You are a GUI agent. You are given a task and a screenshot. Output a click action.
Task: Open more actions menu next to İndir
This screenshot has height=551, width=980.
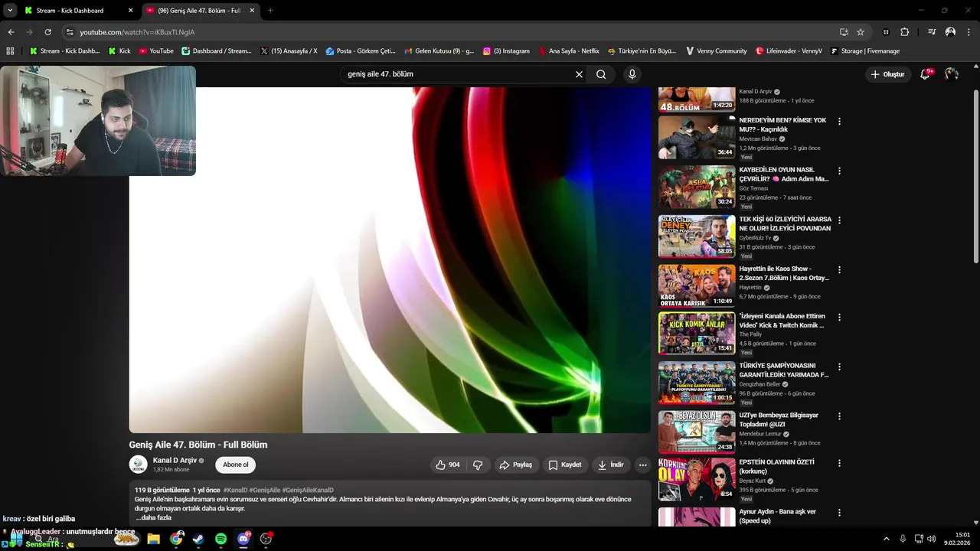pos(642,465)
